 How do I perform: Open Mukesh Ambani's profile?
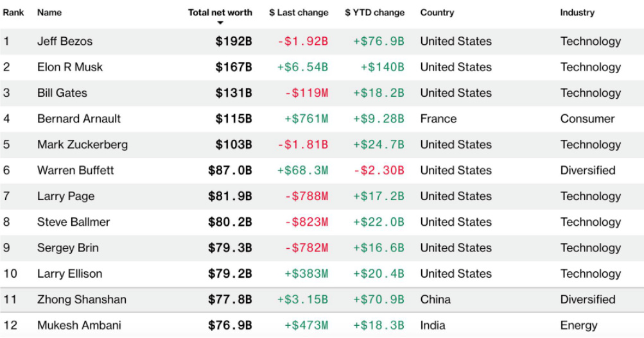(79, 325)
